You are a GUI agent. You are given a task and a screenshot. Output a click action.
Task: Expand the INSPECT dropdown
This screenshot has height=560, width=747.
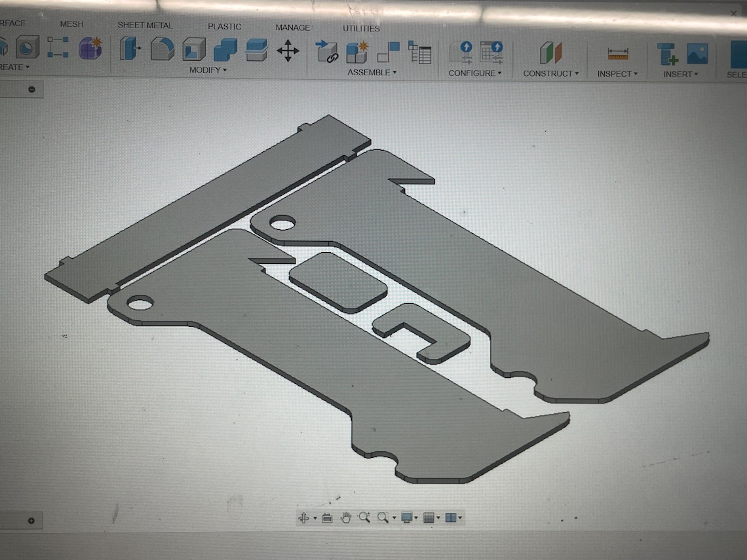(617, 74)
